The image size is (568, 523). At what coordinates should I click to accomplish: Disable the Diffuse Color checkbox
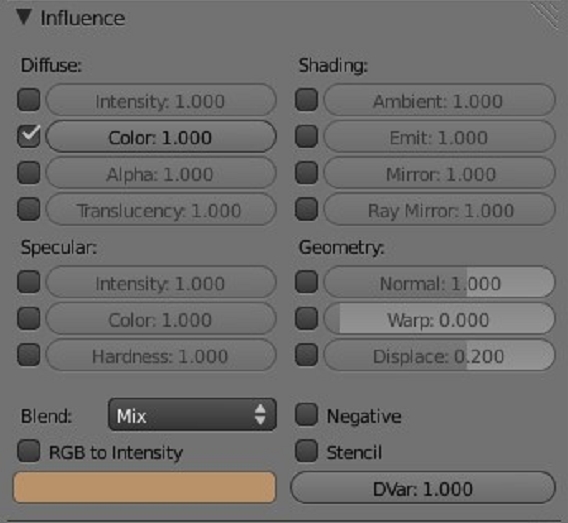29,136
